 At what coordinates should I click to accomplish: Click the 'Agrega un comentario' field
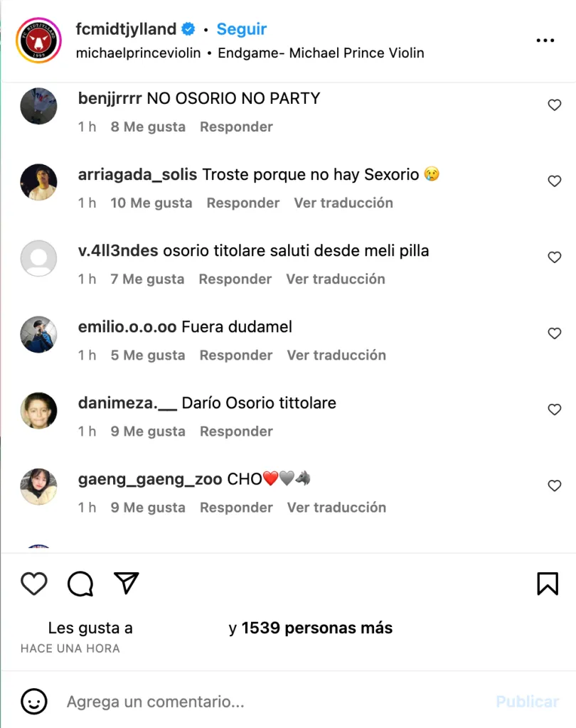click(x=270, y=702)
